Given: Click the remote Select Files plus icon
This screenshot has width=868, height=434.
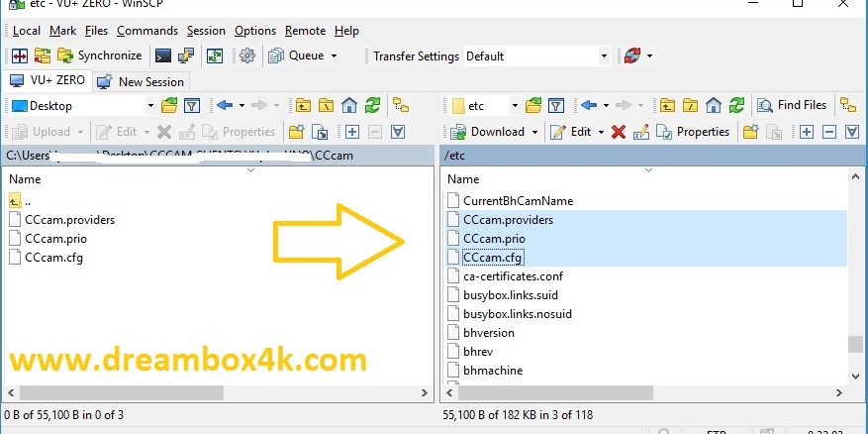Looking at the screenshot, I should (x=806, y=132).
